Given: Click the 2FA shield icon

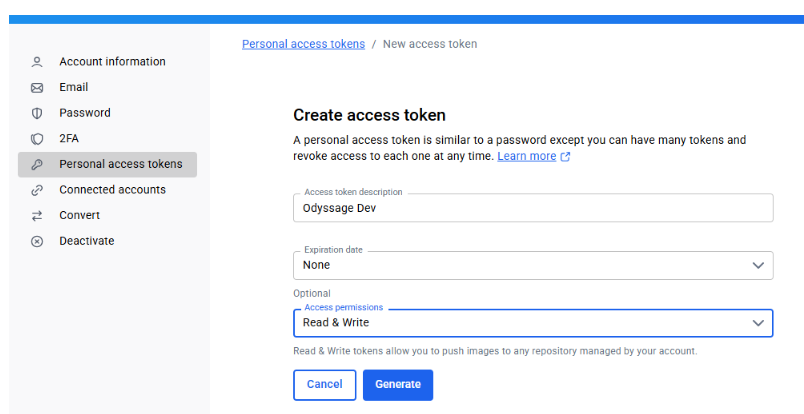Looking at the screenshot, I should tap(37, 139).
